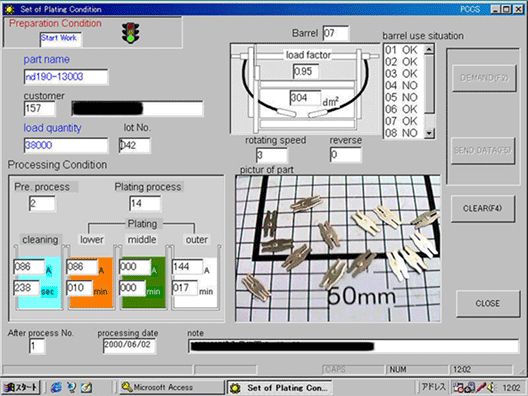The height and width of the screenshot is (396, 528).
Task: Select barrel 04 NO in list
Action: coord(402,85)
